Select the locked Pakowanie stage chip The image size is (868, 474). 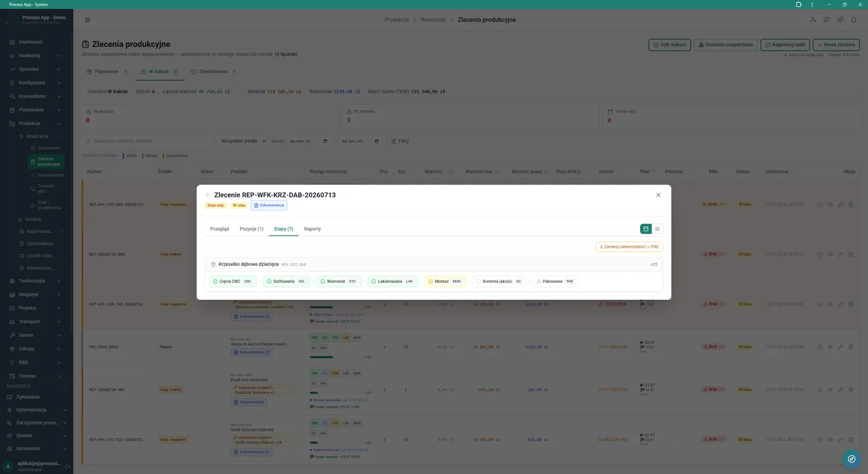pos(556,281)
